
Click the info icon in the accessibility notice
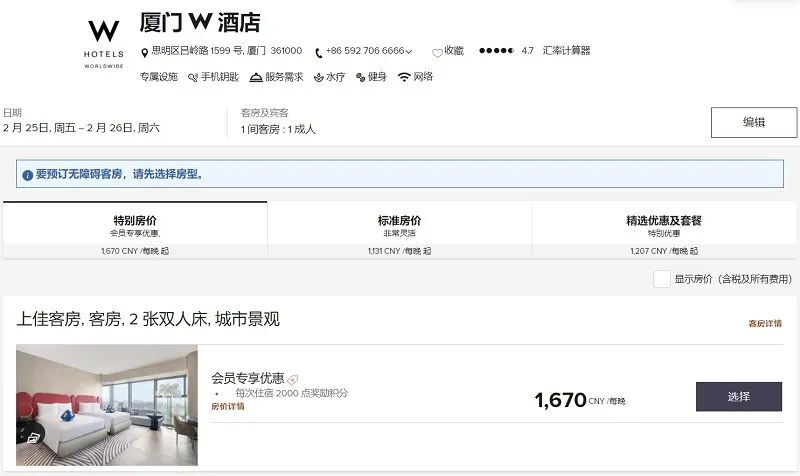28,175
